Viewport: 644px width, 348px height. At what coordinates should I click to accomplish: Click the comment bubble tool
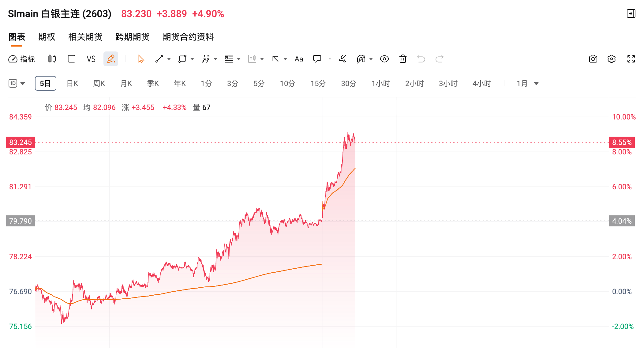317,59
